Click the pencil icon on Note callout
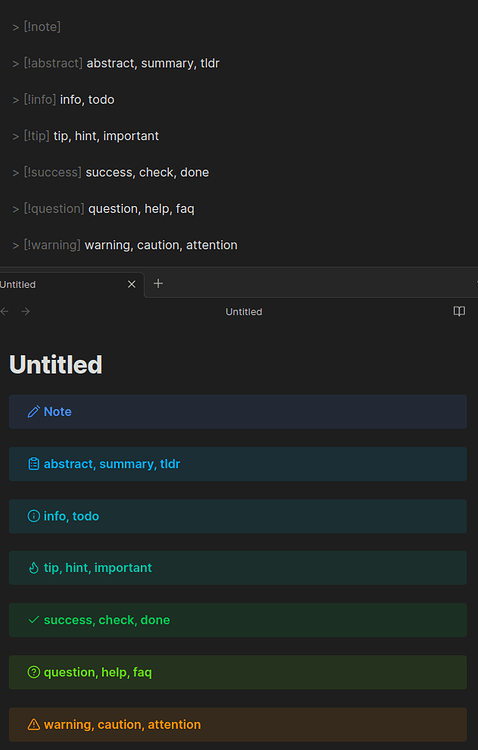 33,411
